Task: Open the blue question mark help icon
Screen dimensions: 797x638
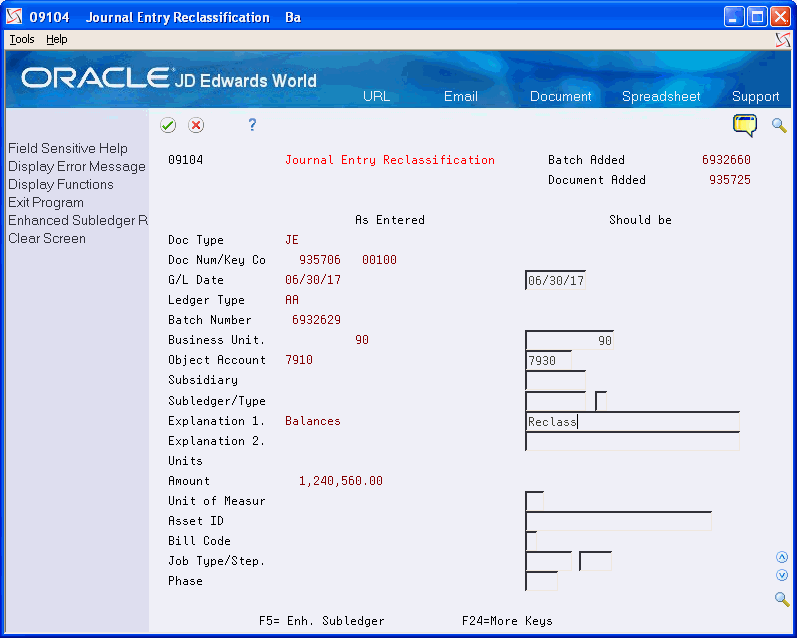Action: coord(252,125)
